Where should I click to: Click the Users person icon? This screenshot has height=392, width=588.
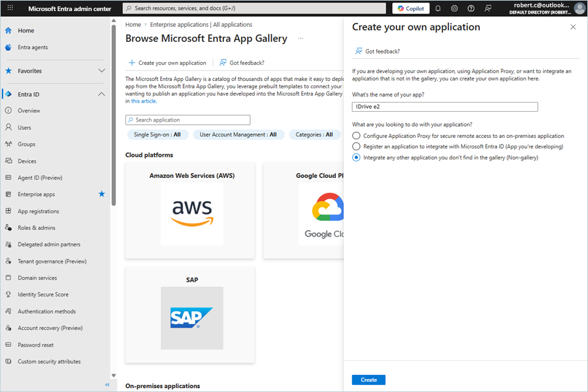point(8,127)
